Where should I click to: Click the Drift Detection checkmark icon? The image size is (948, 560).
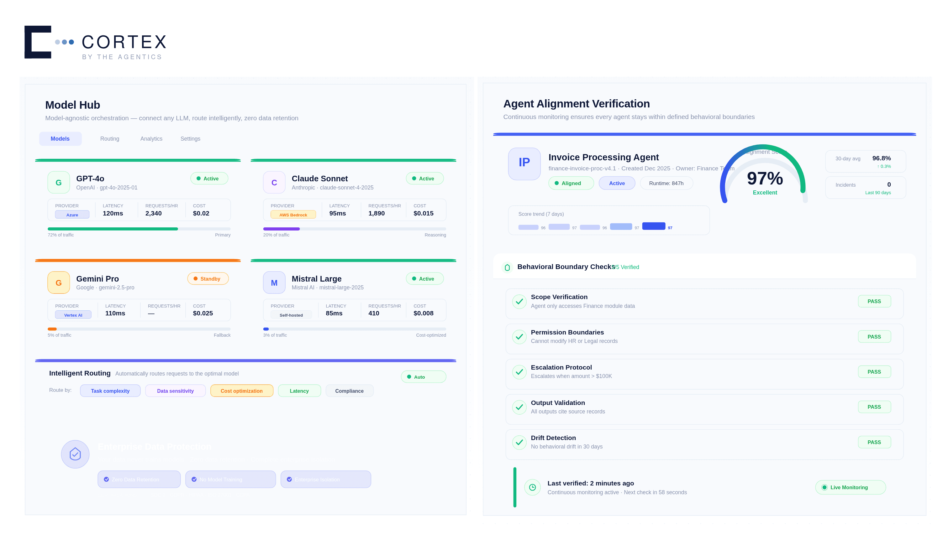[x=519, y=442]
